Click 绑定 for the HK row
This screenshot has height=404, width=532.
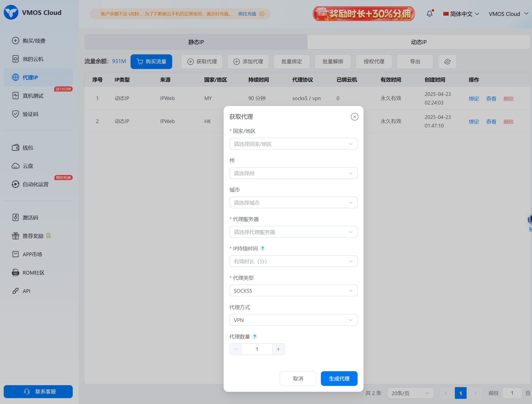coord(474,122)
